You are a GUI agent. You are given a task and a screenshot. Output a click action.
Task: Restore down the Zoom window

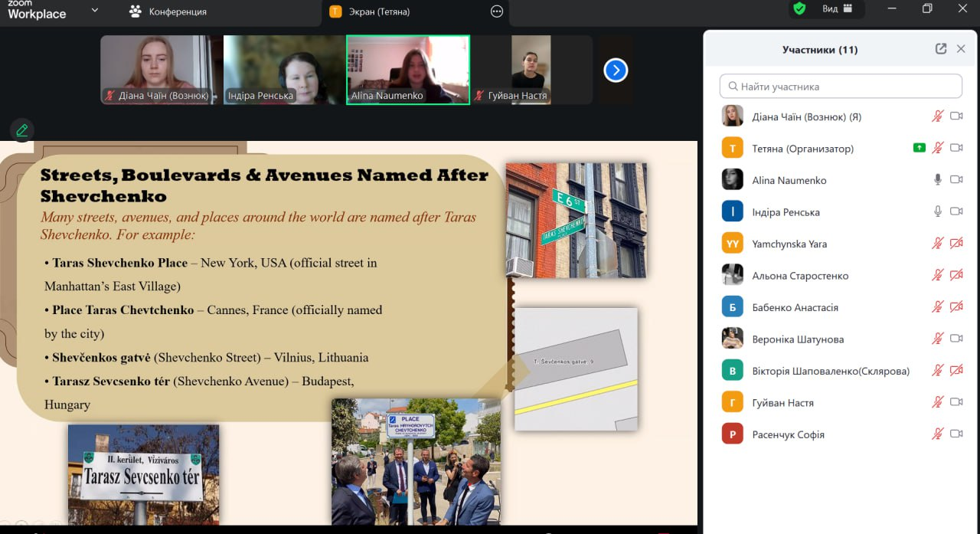click(927, 8)
